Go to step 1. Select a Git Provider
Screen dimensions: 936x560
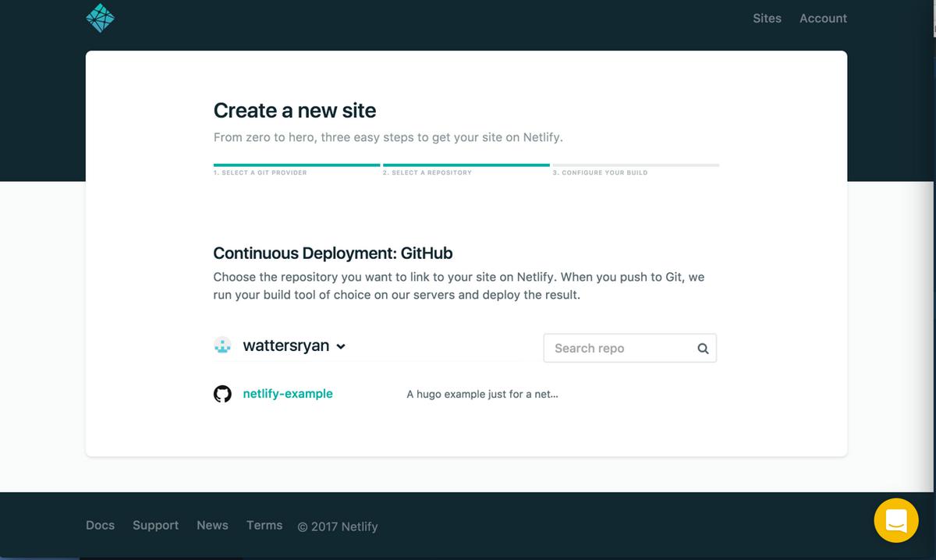click(x=261, y=172)
